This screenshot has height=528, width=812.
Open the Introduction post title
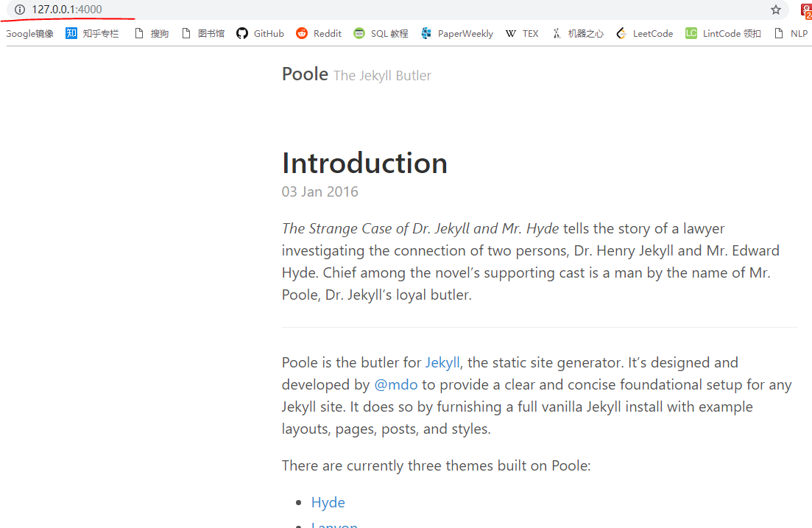click(364, 163)
